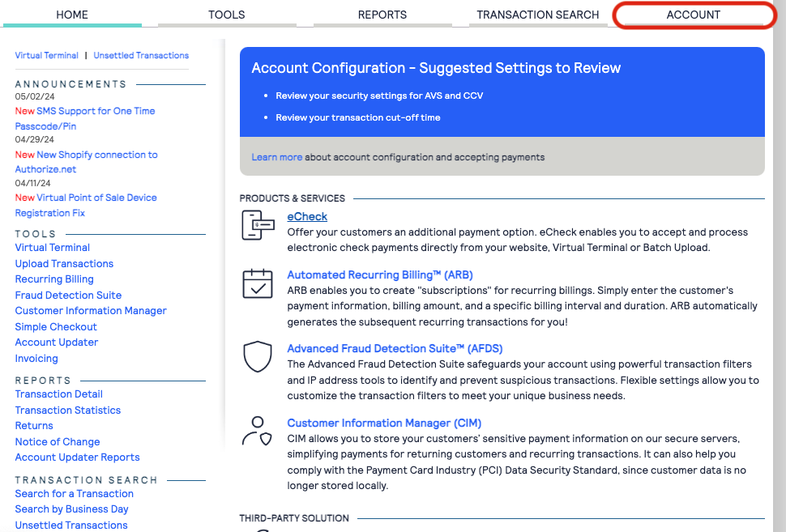Open Account Updater Reports link
This screenshot has width=786, height=532.
(77, 458)
